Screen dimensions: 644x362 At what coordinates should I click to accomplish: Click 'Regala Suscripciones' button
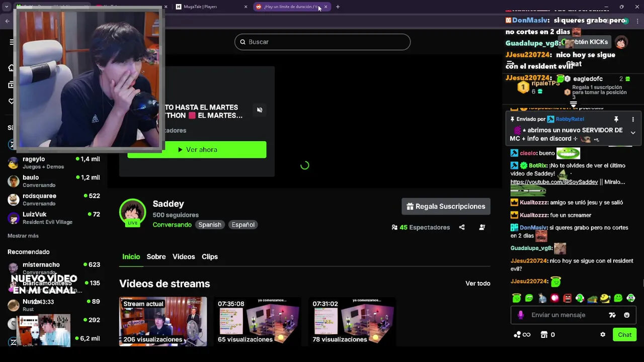tap(446, 206)
